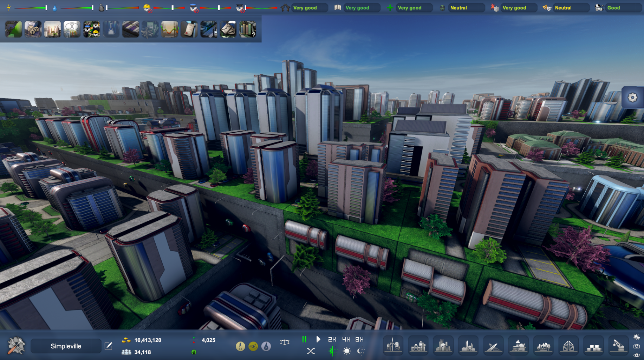Toggle the wind overlay button
The image size is (644, 360).
pyautogui.click(x=253, y=346)
